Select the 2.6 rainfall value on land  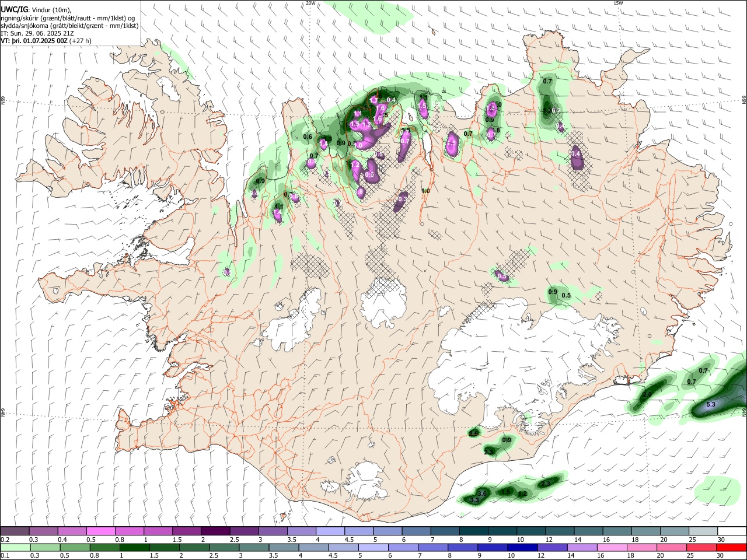[x=473, y=433]
